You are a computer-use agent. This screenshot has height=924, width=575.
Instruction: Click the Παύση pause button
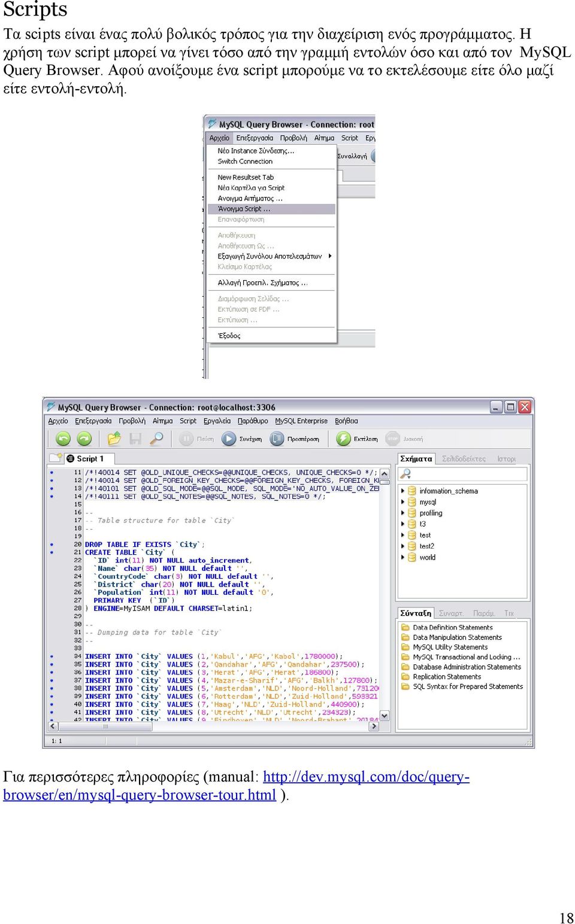pyautogui.click(x=197, y=439)
